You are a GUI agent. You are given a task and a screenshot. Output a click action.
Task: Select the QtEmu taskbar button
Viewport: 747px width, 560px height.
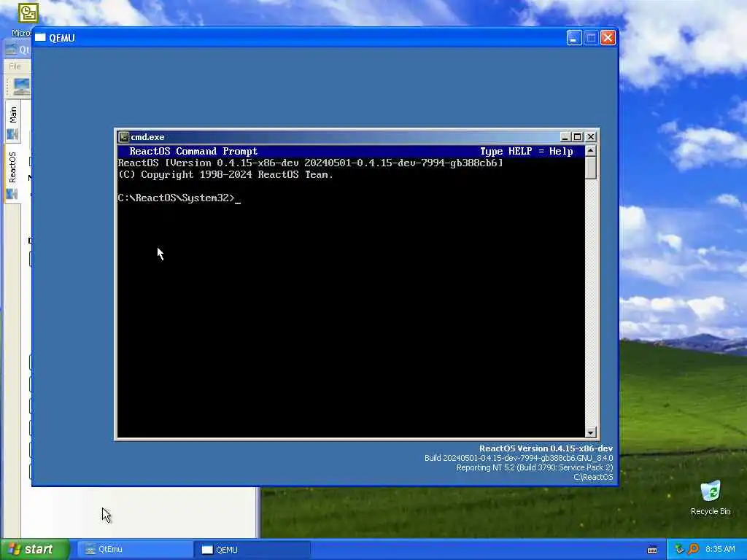tap(133, 550)
